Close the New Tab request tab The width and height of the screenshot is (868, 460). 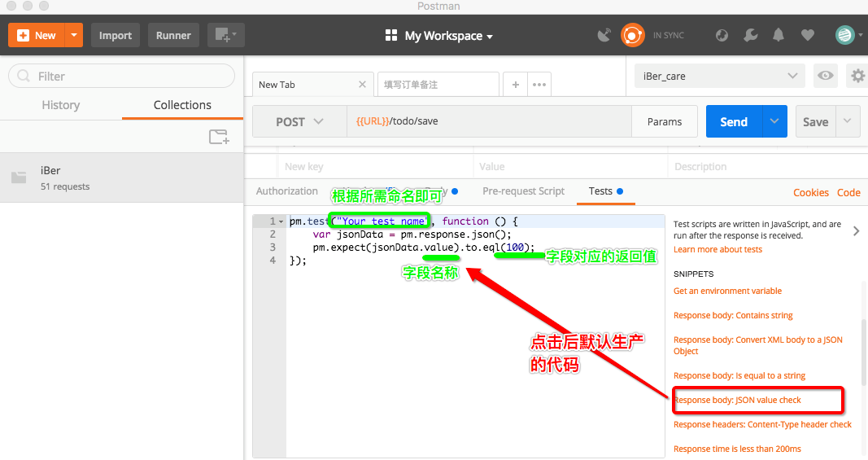tap(362, 84)
